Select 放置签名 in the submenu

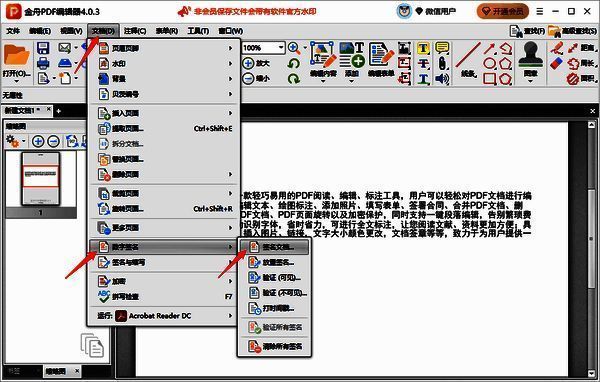click(274, 263)
